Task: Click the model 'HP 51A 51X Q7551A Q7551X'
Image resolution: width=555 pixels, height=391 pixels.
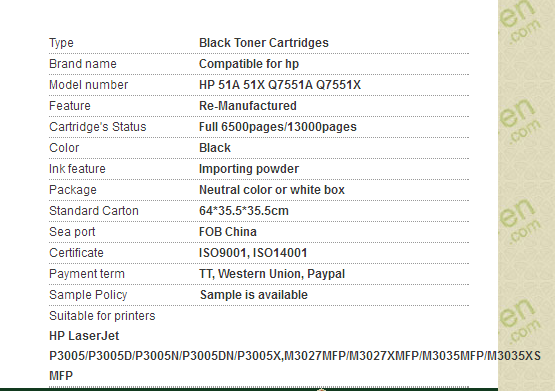Action: click(280, 85)
